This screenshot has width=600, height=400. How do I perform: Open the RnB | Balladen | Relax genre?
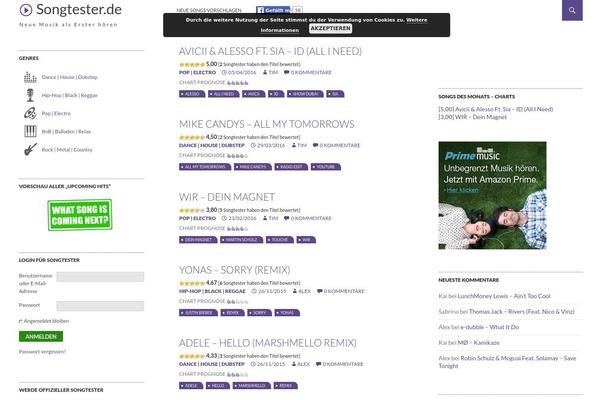coord(66,131)
